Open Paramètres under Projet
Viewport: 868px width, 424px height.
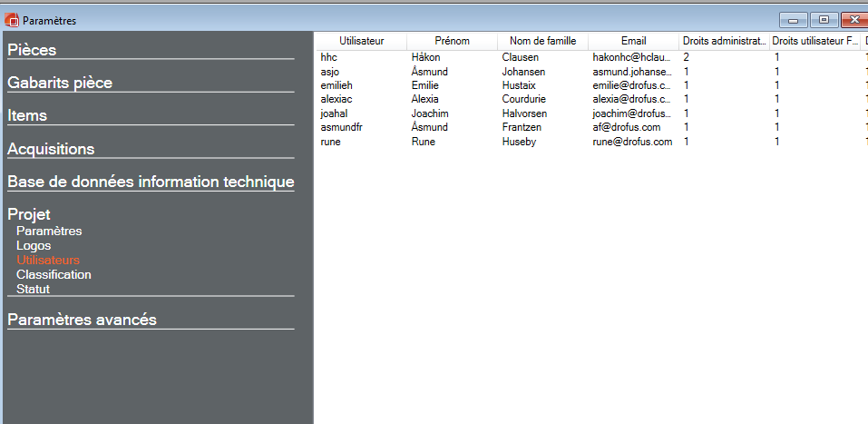point(49,231)
